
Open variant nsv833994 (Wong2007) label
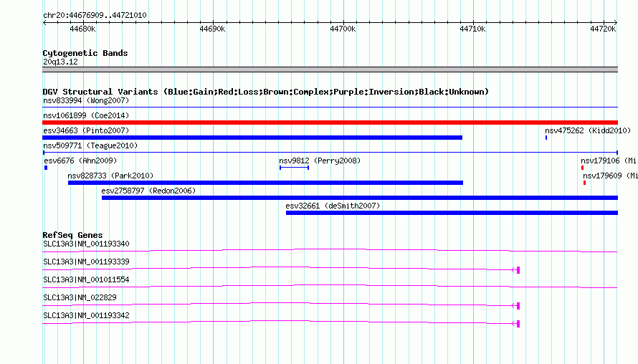pyautogui.click(x=86, y=100)
